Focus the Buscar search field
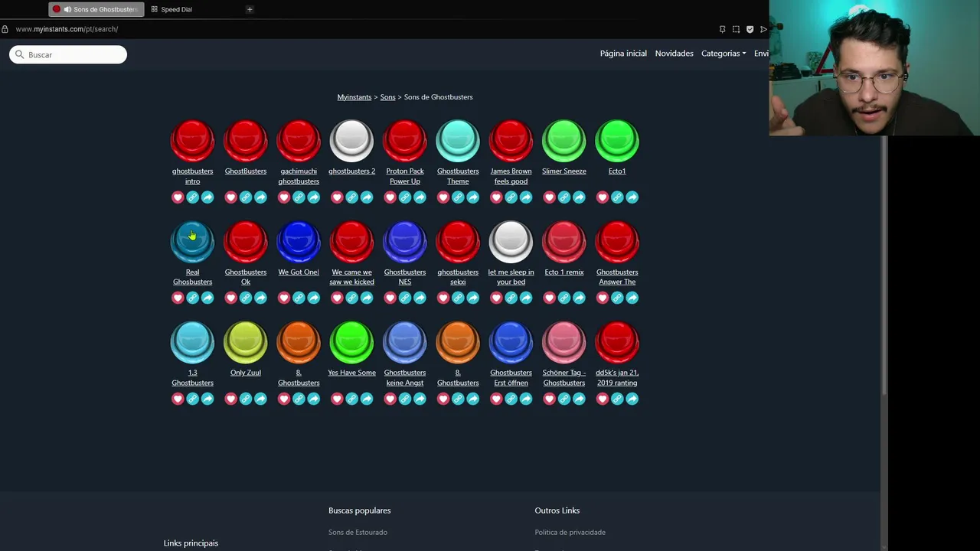 click(x=68, y=54)
